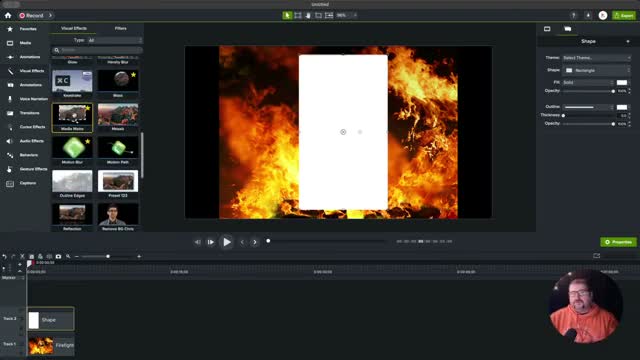640x360 pixels.
Task: Click the Fill color swatch
Action: click(622, 82)
